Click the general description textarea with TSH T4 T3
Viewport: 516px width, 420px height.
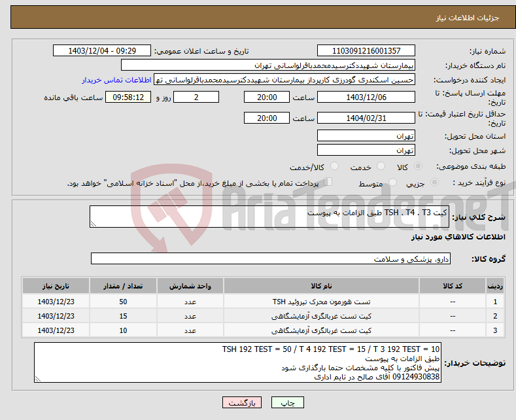269,217
